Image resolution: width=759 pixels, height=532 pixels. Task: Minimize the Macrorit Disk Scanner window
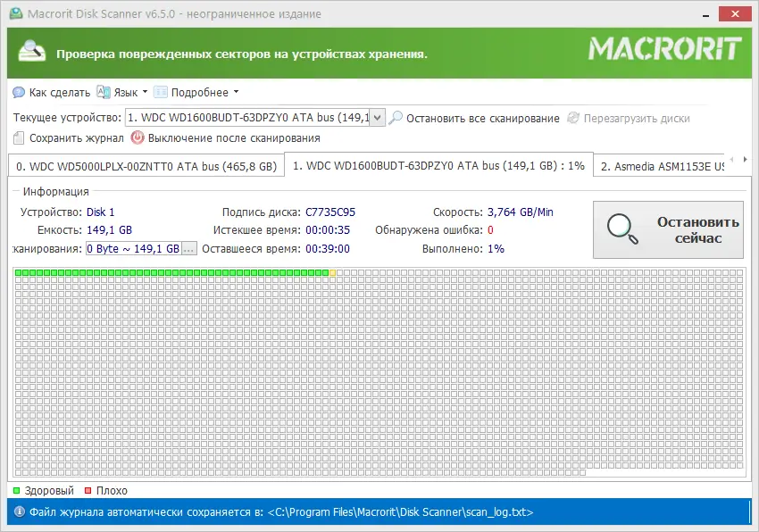(705, 14)
